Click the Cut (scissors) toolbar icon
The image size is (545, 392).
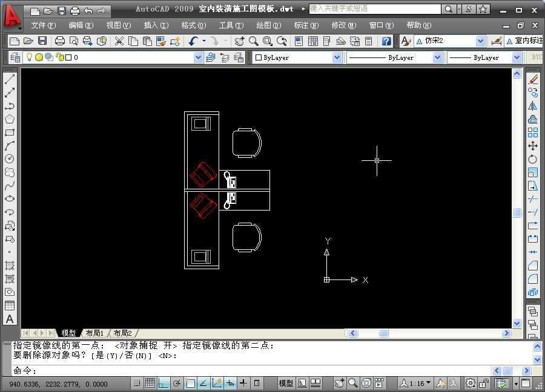pos(119,41)
